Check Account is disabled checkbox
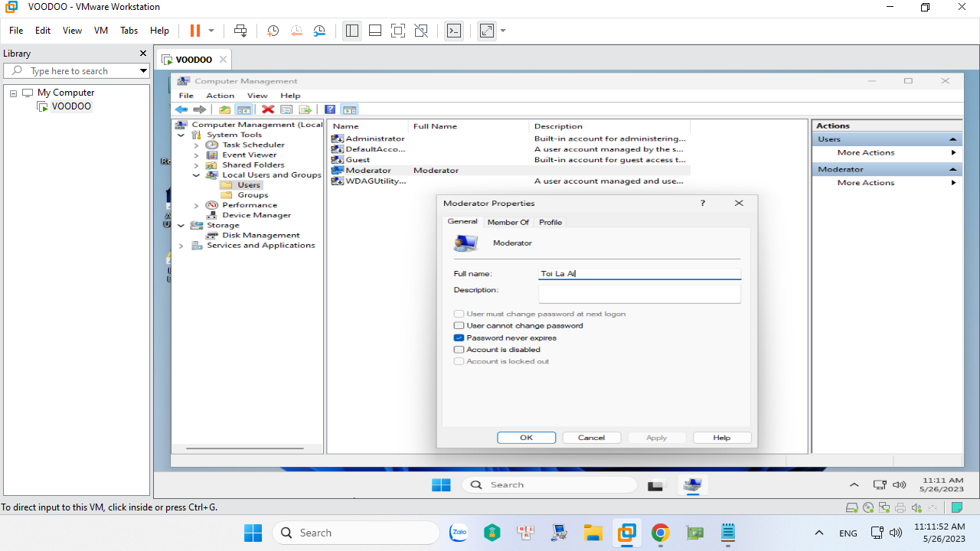980x551 pixels. (x=459, y=349)
